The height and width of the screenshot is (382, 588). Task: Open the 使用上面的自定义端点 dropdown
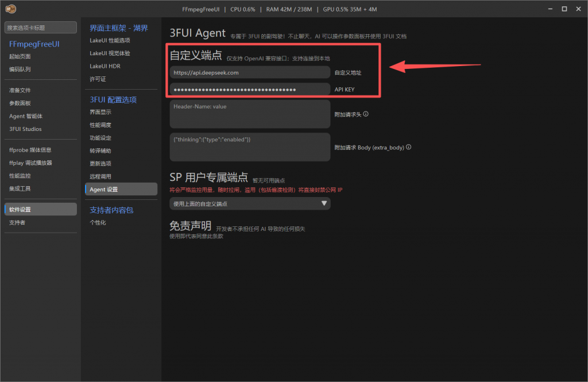click(250, 203)
